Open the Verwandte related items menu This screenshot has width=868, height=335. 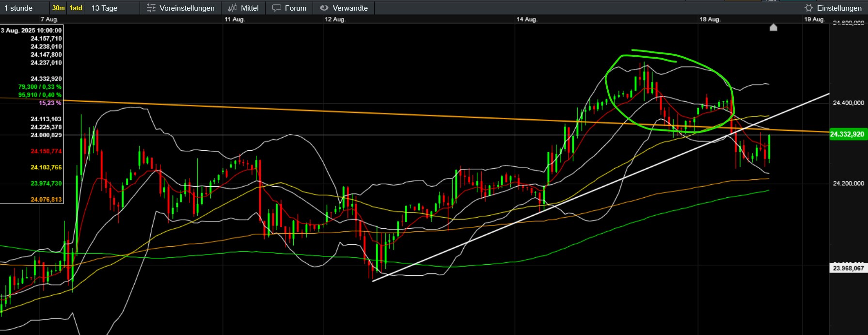(x=350, y=8)
